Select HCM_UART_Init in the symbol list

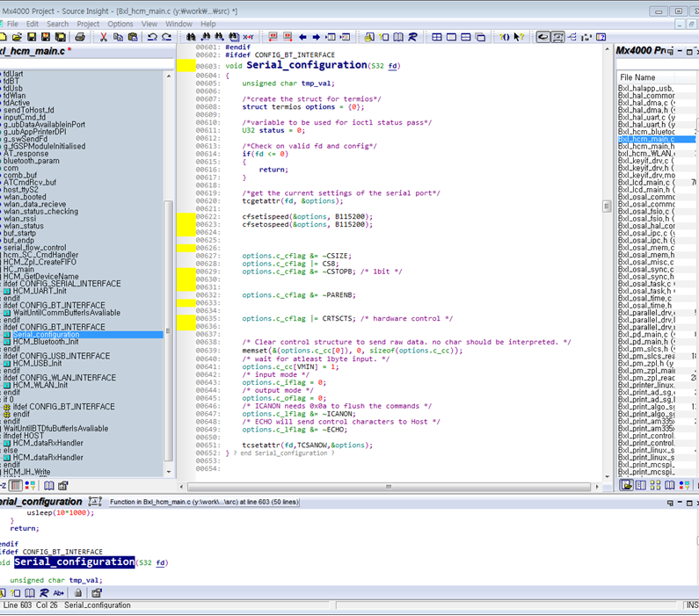pyautogui.click(x=39, y=291)
